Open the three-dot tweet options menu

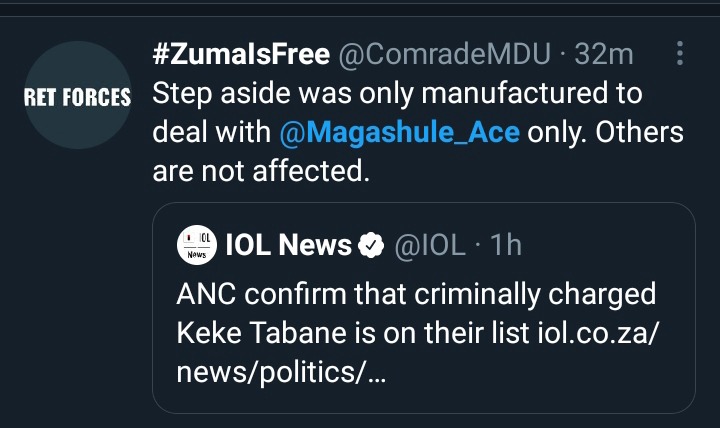tap(680, 53)
